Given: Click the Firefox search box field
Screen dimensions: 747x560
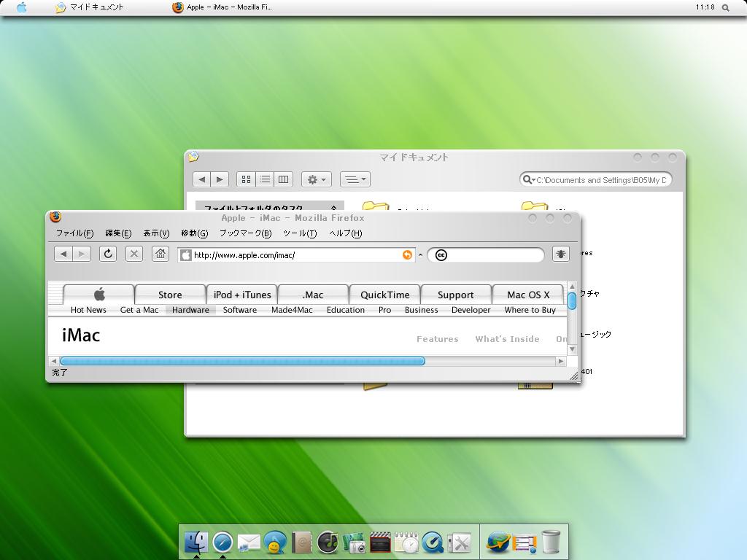Looking at the screenshot, I should pyautogui.click(x=485, y=255).
